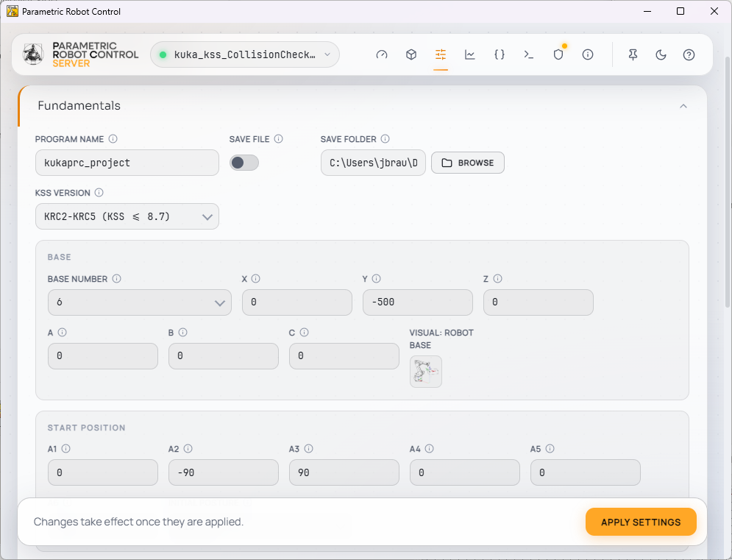Maximize the Parametric Robot Control window
Image resolution: width=732 pixels, height=560 pixels.
pyautogui.click(x=681, y=11)
